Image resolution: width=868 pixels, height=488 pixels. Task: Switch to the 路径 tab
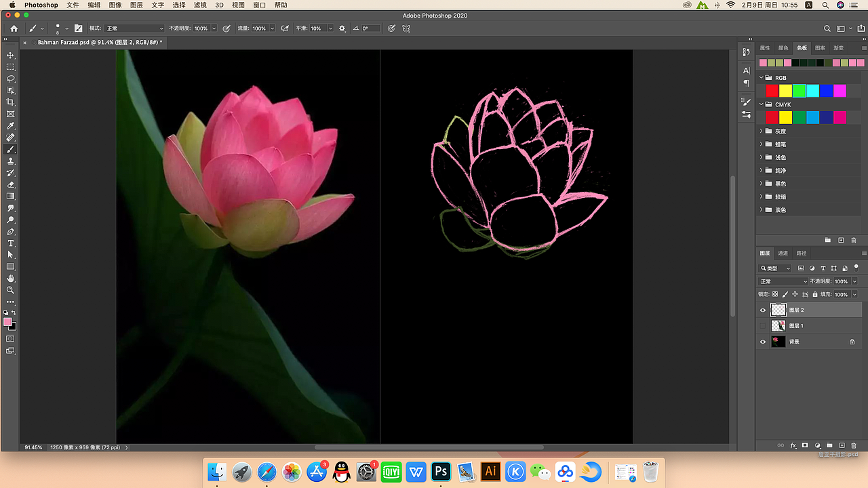click(x=802, y=253)
